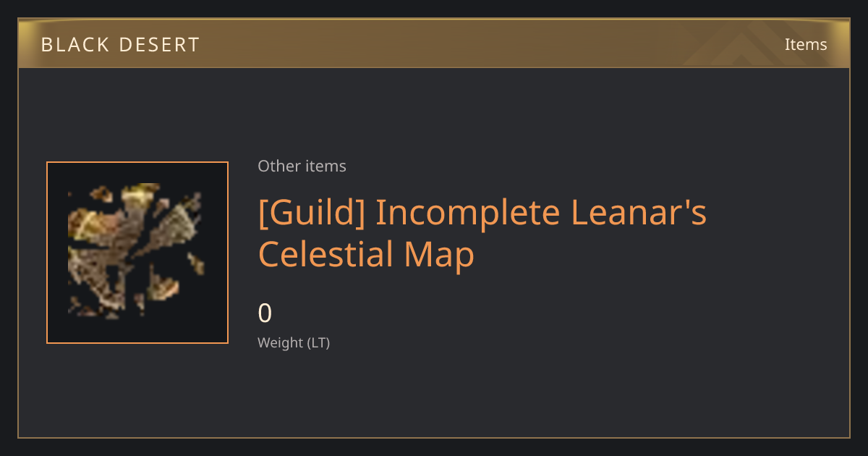Click the bright golden fragment at icon top
Viewport: 868px width, 456px height.
tap(139, 193)
